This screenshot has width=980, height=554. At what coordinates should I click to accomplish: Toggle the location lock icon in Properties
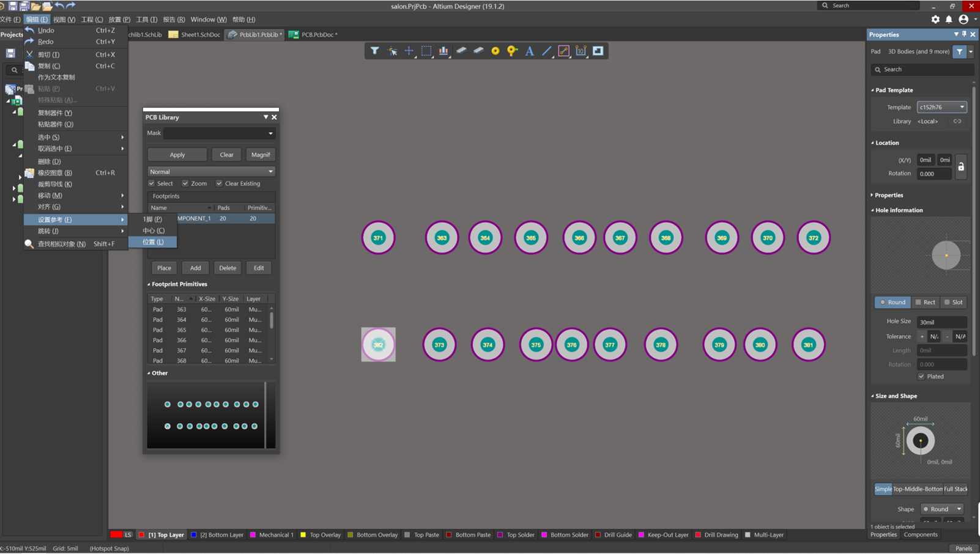(961, 166)
